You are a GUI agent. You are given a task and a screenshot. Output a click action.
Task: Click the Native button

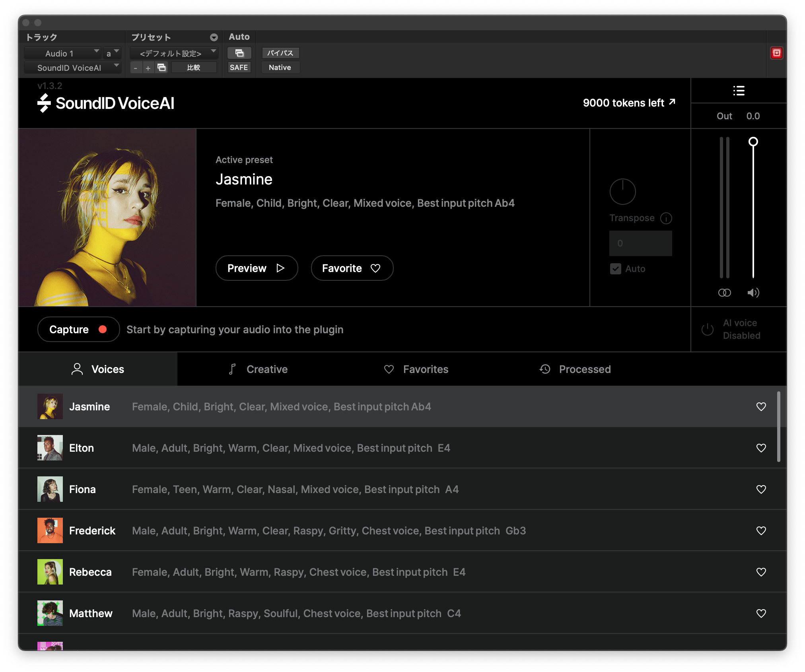(280, 68)
